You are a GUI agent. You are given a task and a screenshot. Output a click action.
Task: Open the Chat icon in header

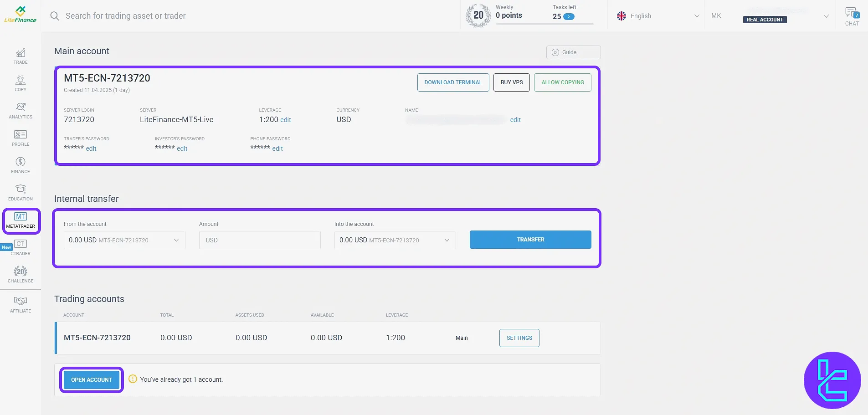click(x=852, y=16)
